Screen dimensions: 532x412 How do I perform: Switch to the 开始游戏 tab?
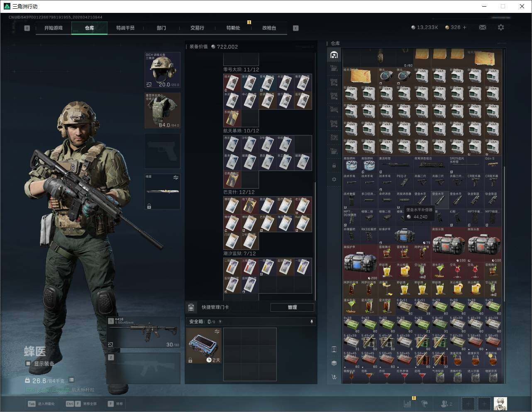pos(54,28)
